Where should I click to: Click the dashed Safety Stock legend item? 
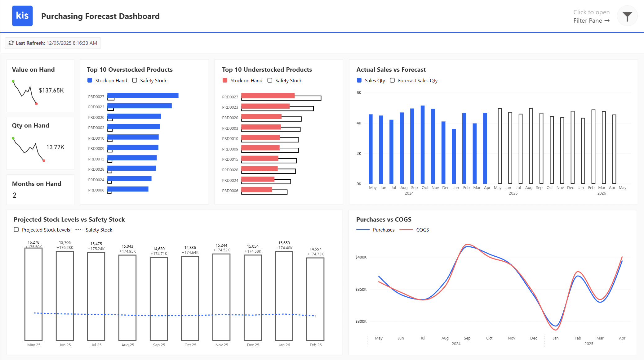tap(94, 230)
